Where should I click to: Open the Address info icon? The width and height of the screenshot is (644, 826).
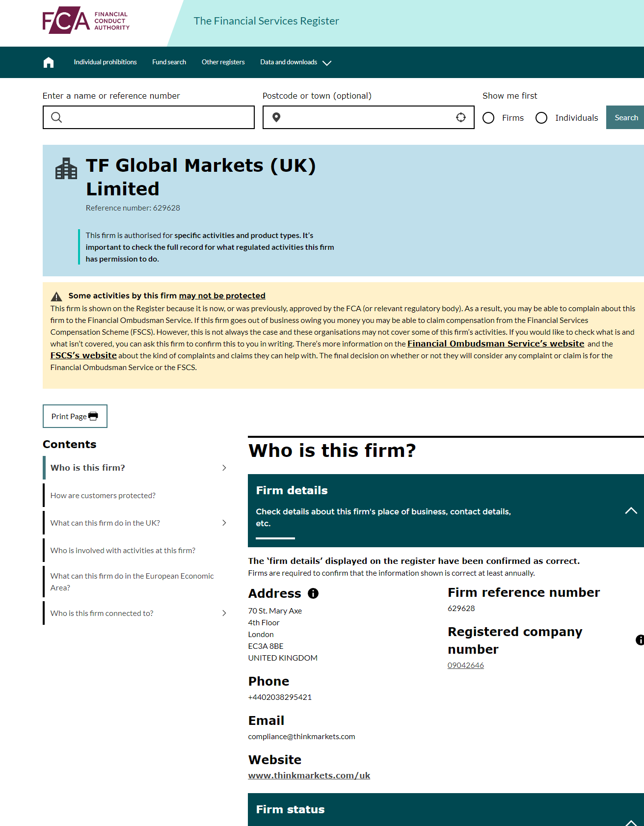point(313,593)
